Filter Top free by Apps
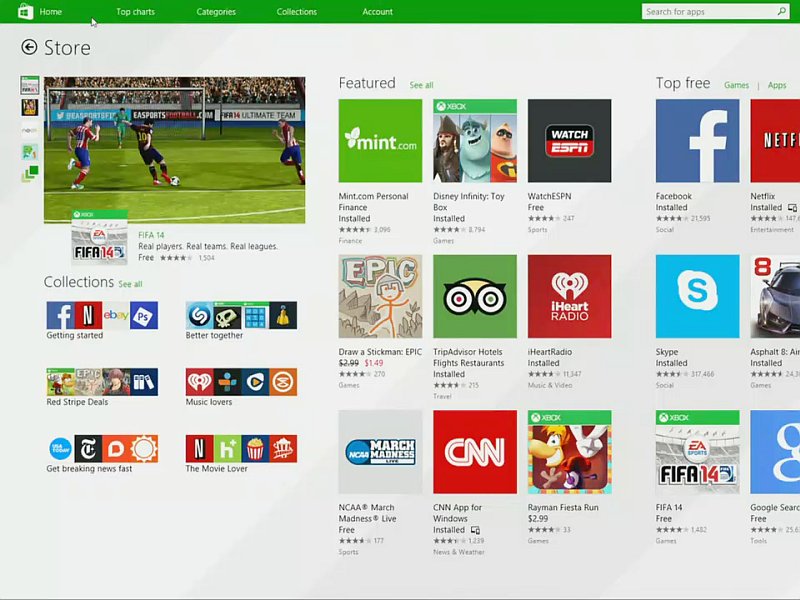Viewport: 800px width, 600px height. [x=777, y=85]
